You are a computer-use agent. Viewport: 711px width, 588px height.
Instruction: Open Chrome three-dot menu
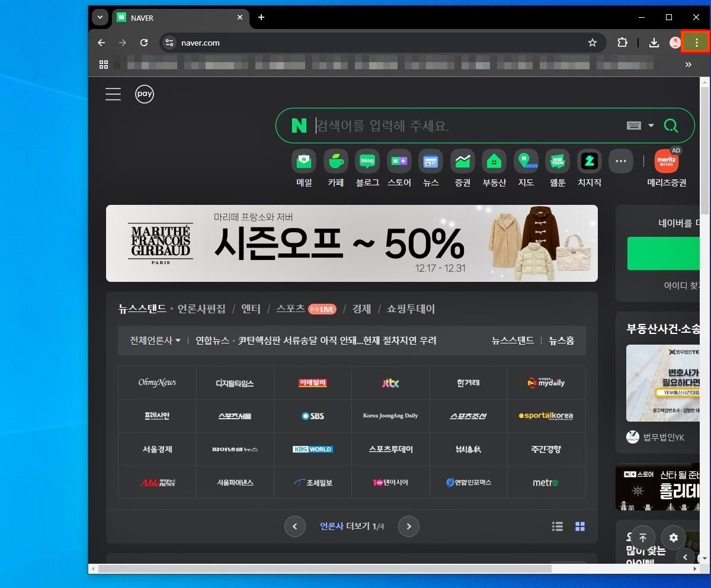click(696, 43)
